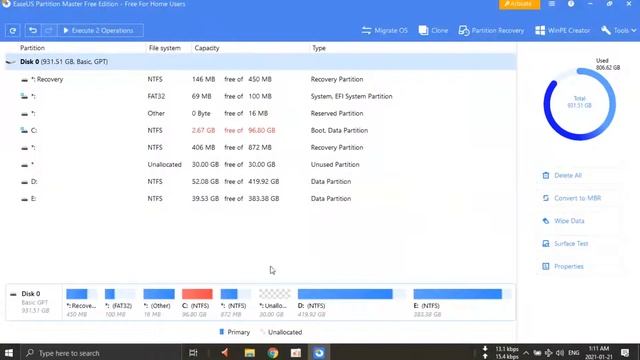640x360 pixels.
Task: Open the Windows Start menu
Action: [9, 353]
